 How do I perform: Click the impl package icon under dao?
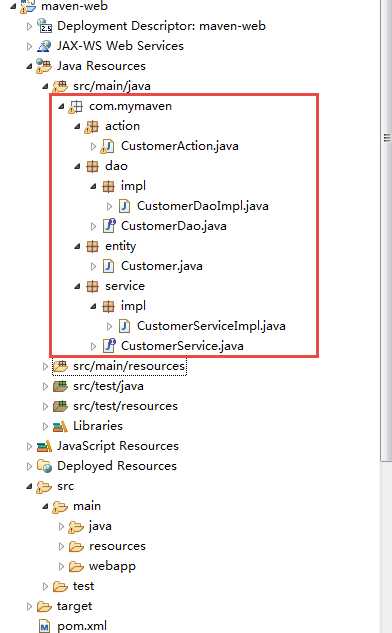(x=108, y=186)
